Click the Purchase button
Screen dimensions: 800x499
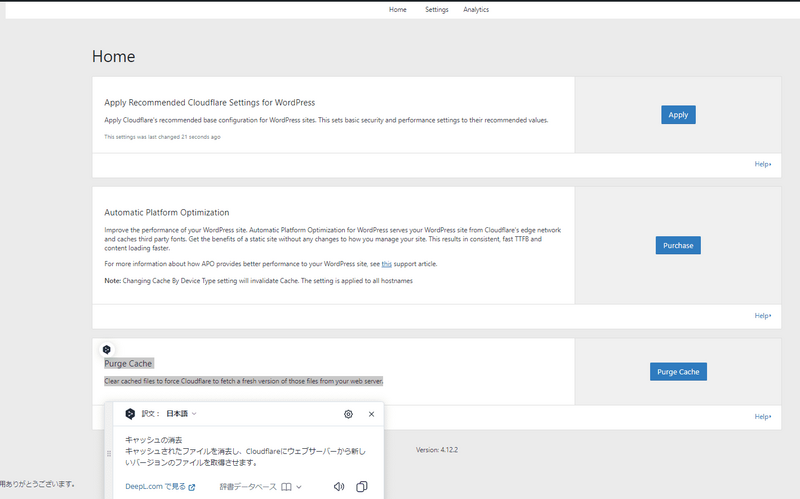678,245
